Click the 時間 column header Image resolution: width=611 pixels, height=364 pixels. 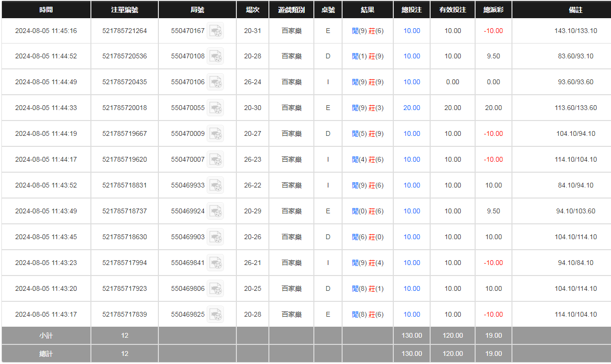pyautogui.click(x=46, y=10)
